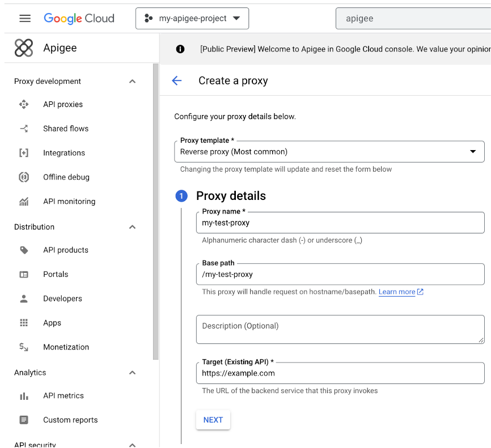Open the Offline debug tool

(23, 177)
